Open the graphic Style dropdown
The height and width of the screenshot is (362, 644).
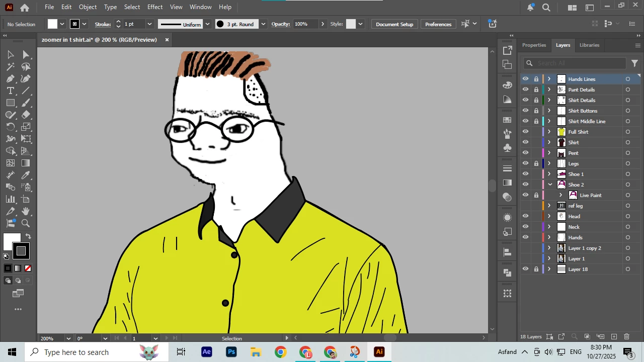click(360, 24)
